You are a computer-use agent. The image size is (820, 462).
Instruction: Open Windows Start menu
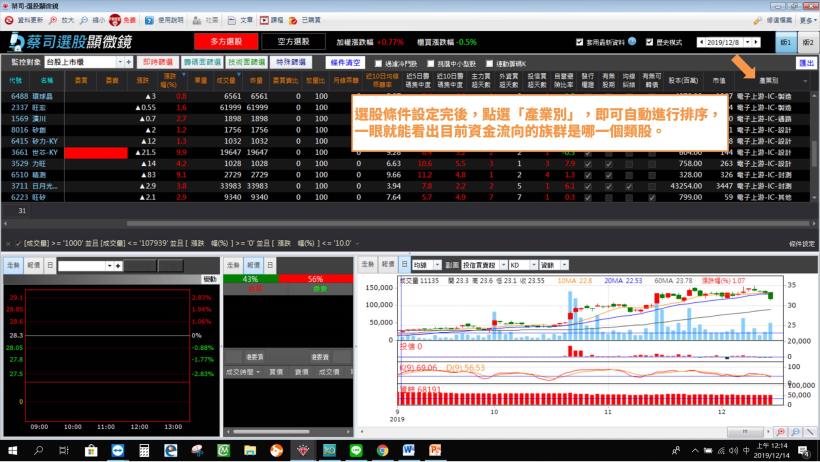point(13,450)
